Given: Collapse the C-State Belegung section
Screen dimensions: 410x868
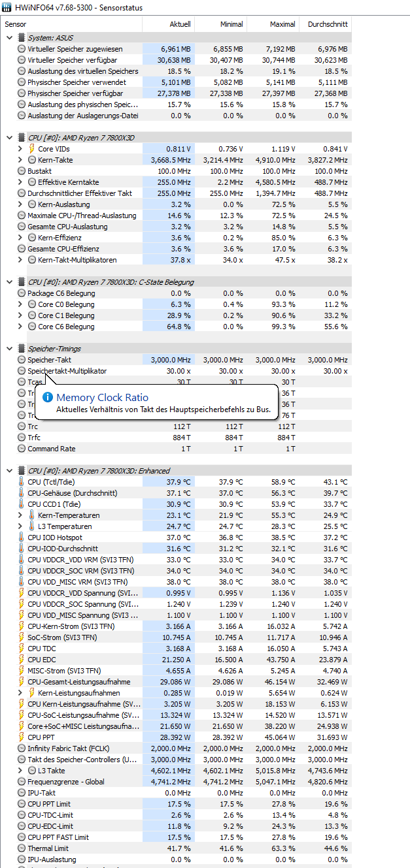Looking at the screenshot, I should [x=9, y=282].
